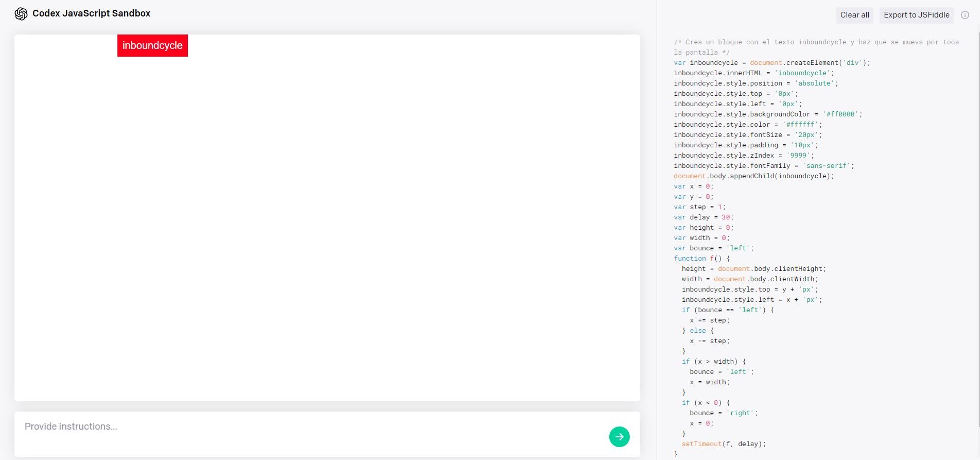The height and width of the screenshot is (460, 980).
Task: Click the document.body.appendChild code line
Action: [753, 176]
